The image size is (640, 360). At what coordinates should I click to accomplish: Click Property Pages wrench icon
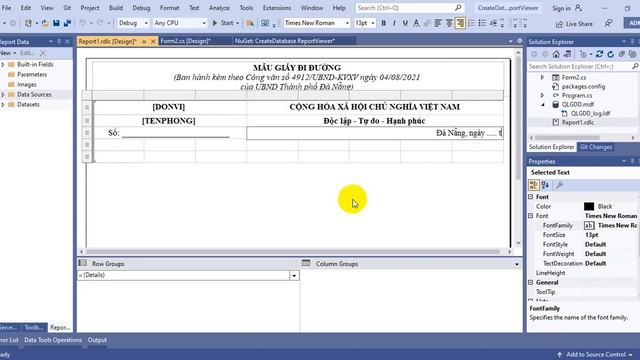point(560,185)
